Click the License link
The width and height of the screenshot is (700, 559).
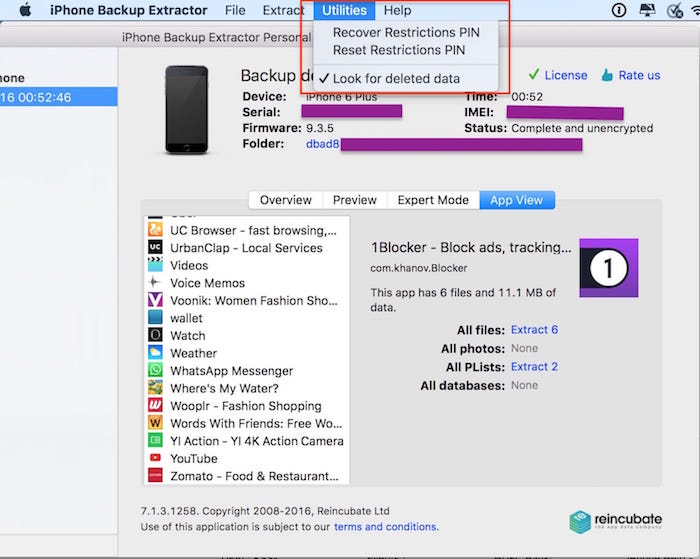tap(566, 75)
